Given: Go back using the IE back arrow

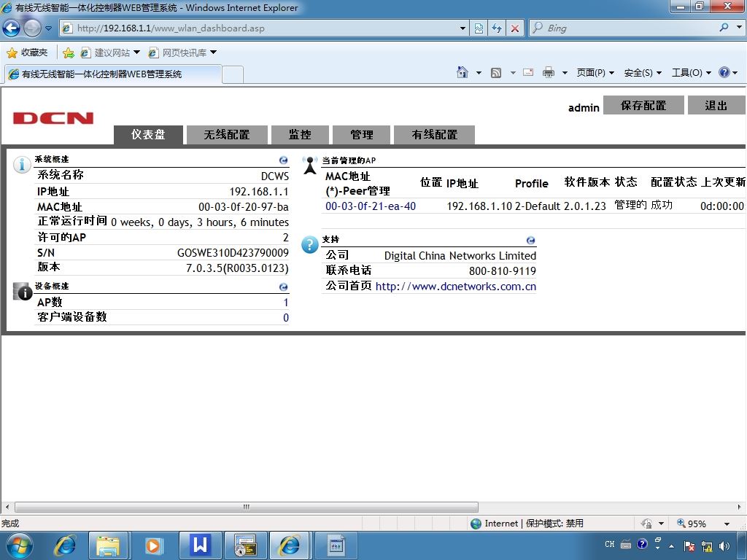Looking at the screenshot, I should click(12, 28).
